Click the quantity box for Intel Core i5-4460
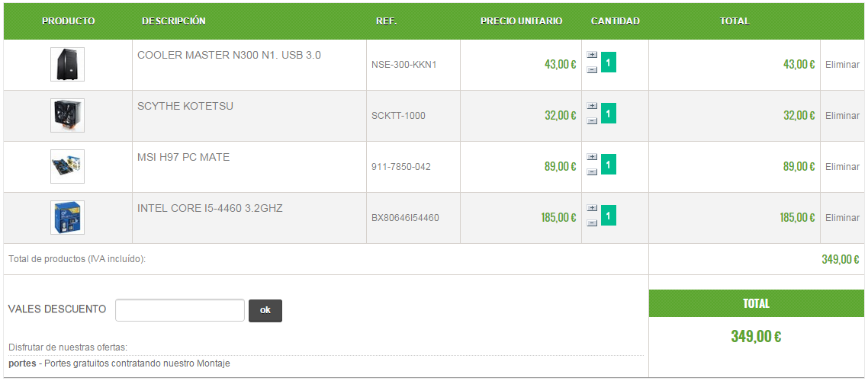This screenshot has width=868, height=381. [x=609, y=215]
